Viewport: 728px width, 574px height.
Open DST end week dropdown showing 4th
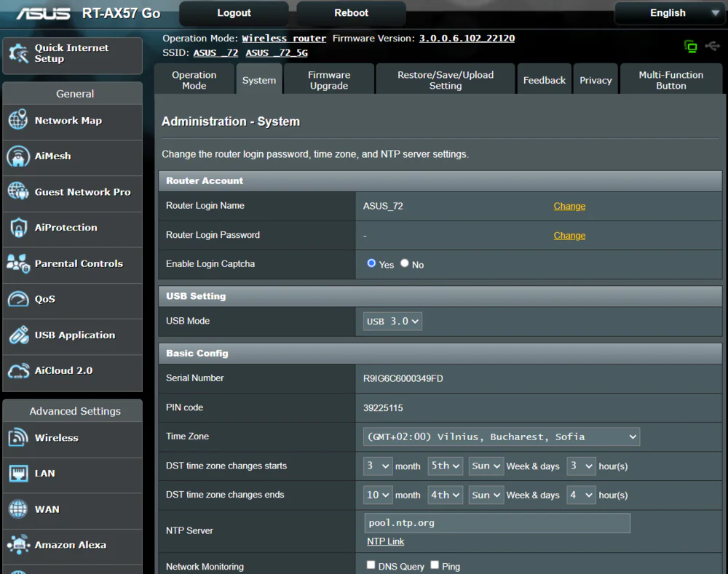[x=446, y=495]
